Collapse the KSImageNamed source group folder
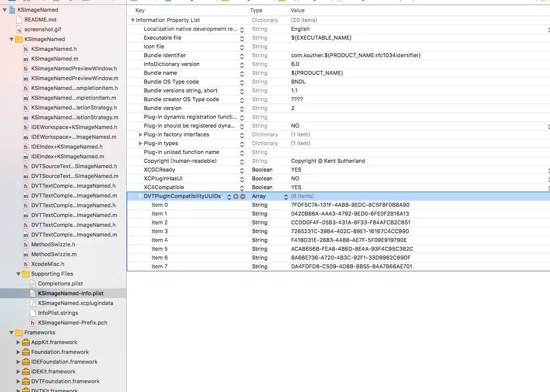550x392 pixels. pyautogui.click(x=11, y=39)
